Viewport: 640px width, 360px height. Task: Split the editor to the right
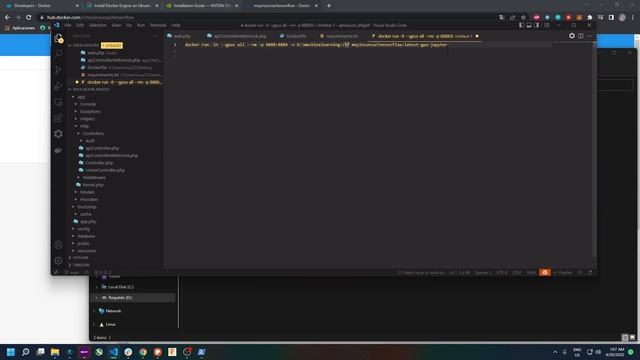[580, 36]
